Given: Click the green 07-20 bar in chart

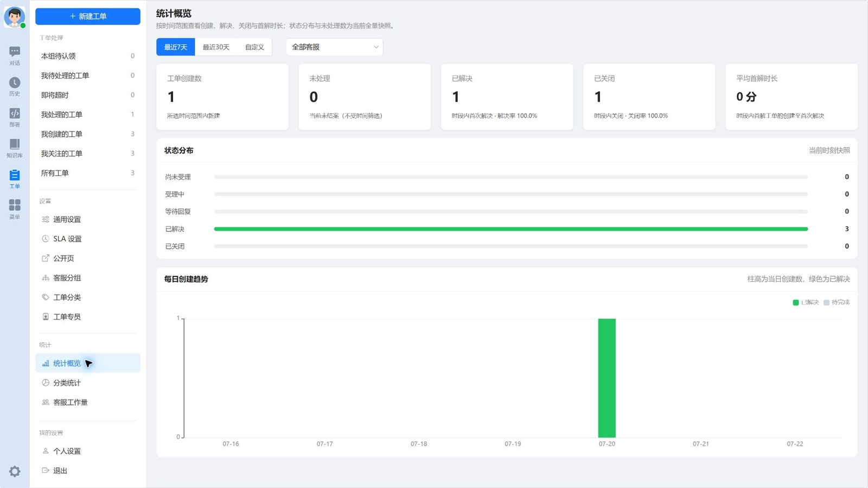Looking at the screenshot, I should point(607,378).
